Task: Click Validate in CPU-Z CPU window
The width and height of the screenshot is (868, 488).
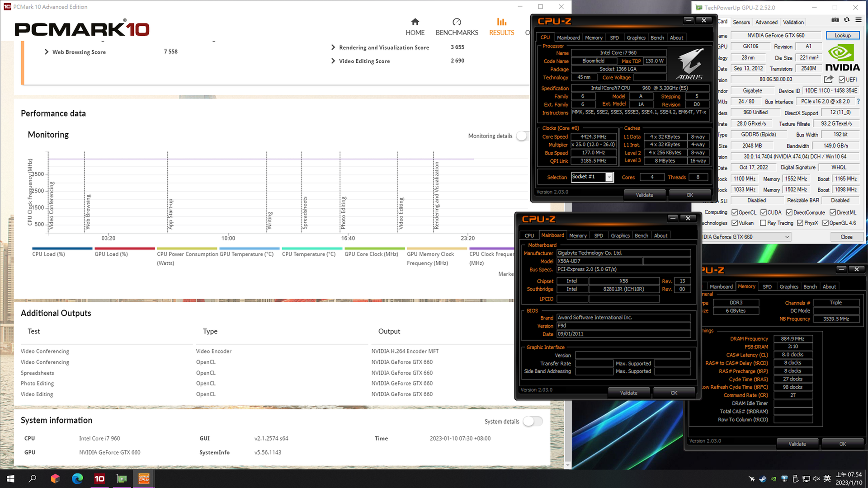Action: [644, 195]
